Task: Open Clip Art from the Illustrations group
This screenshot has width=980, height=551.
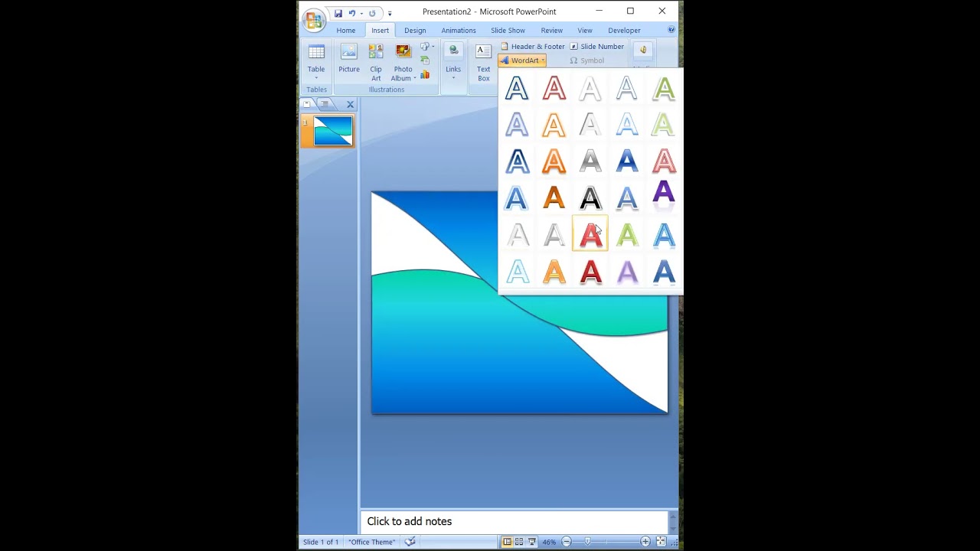Action: click(x=376, y=61)
